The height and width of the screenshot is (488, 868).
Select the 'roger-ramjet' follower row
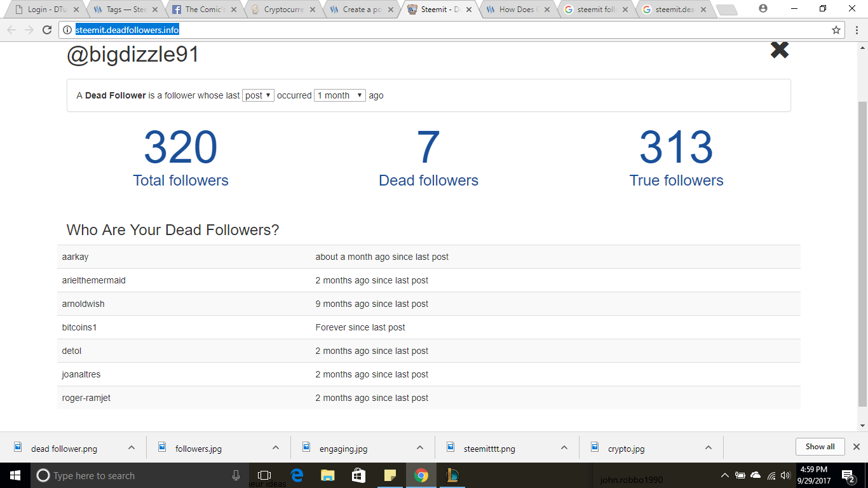tap(429, 398)
